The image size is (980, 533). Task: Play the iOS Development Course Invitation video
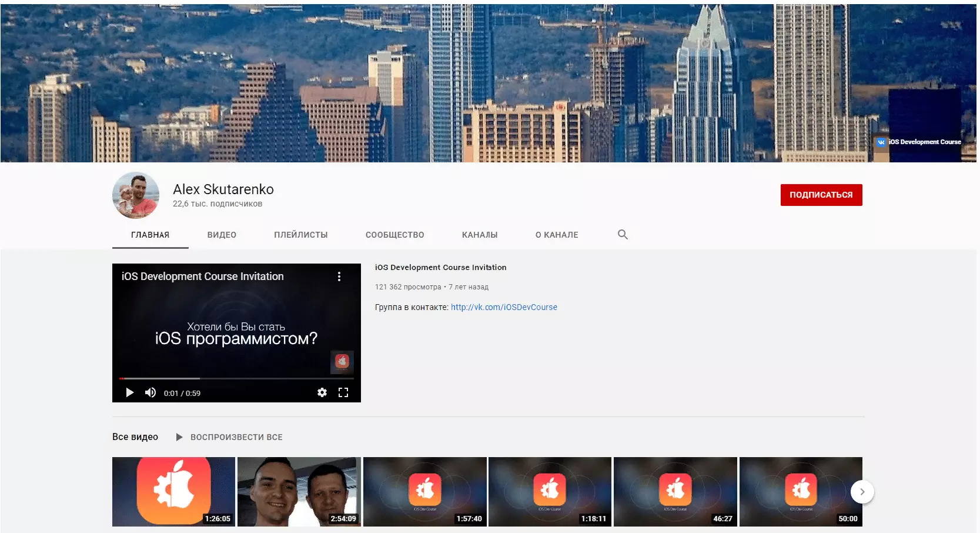click(130, 392)
